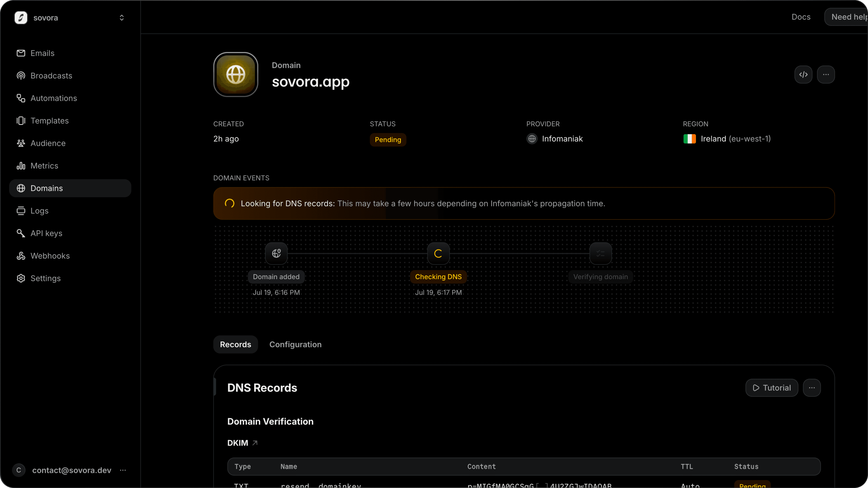868x488 pixels.
Task: Go to Broadcasts menu label
Action: [52, 76]
